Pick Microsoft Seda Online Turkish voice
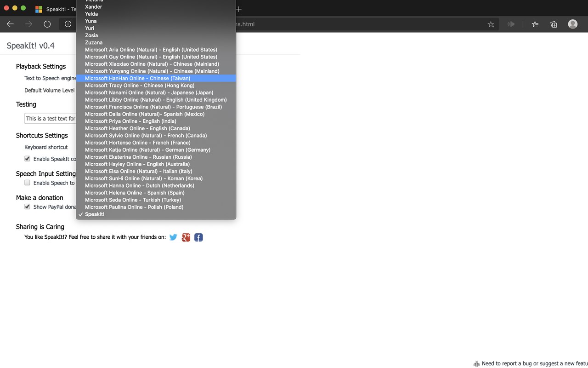The width and height of the screenshot is (588, 368). pyautogui.click(x=156, y=200)
